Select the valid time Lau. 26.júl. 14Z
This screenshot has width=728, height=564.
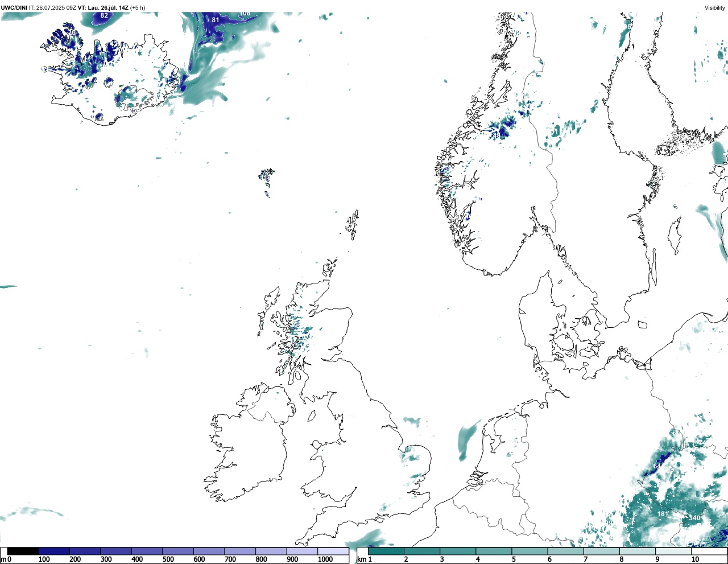(108, 7)
